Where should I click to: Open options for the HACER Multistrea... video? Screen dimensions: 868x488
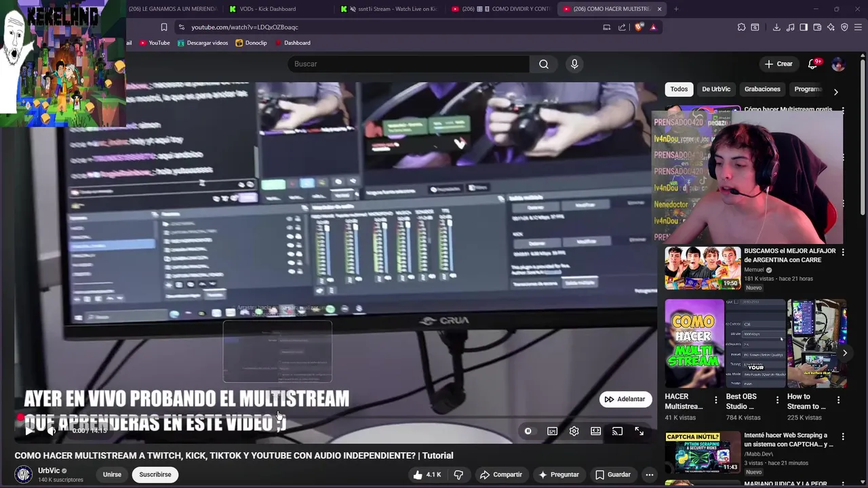tap(716, 401)
